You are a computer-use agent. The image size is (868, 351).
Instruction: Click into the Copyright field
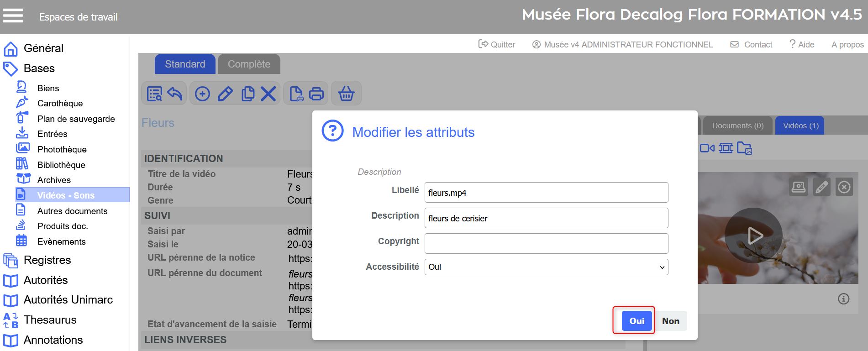coord(546,243)
